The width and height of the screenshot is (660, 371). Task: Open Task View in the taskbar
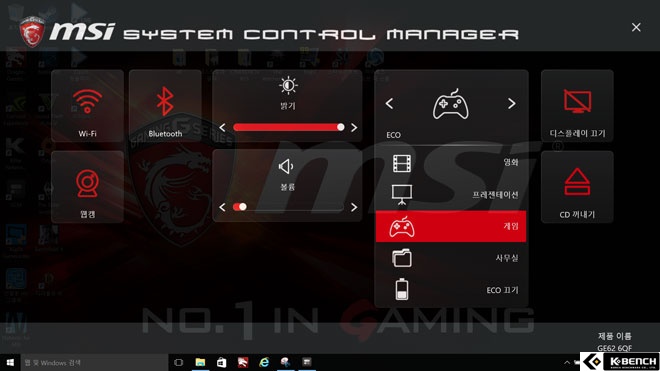(178, 362)
